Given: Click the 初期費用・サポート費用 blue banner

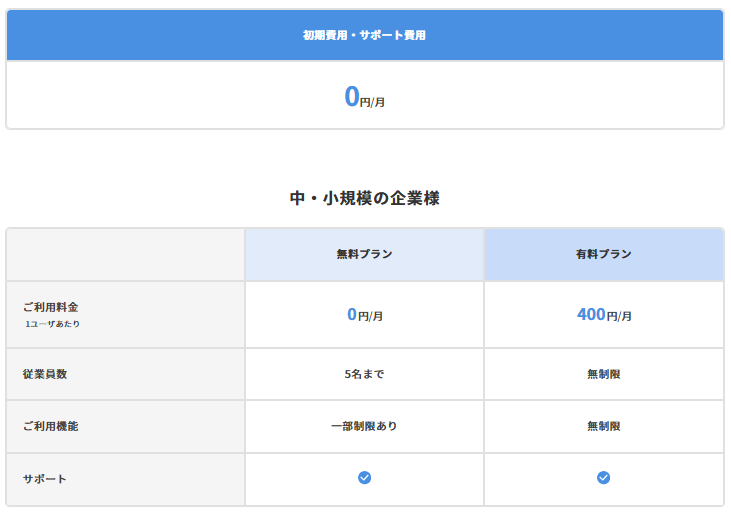Looking at the screenshot, I should (365, 35).
